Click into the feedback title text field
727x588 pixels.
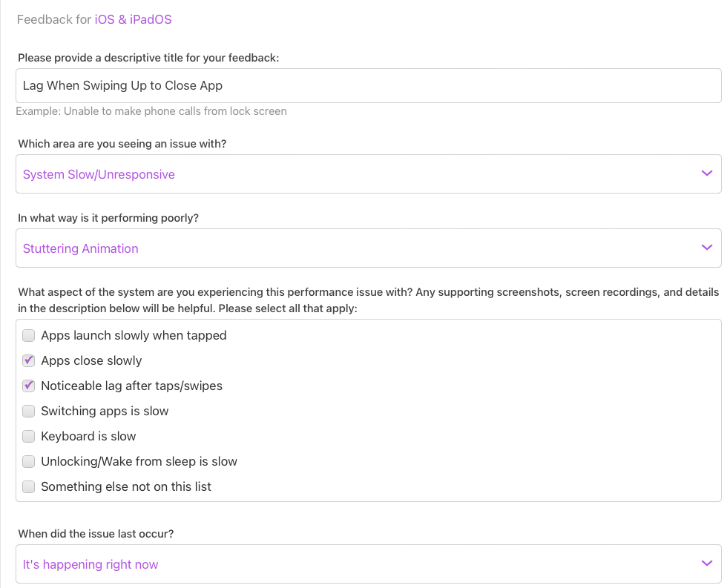(368, 86)
